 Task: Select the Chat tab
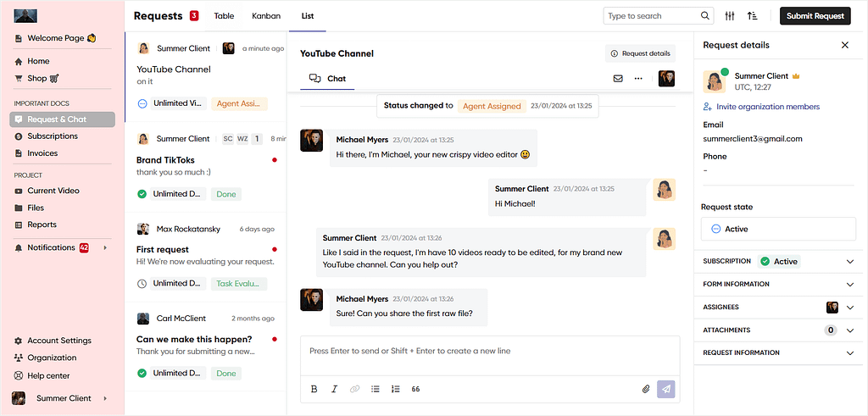(327, 79)
